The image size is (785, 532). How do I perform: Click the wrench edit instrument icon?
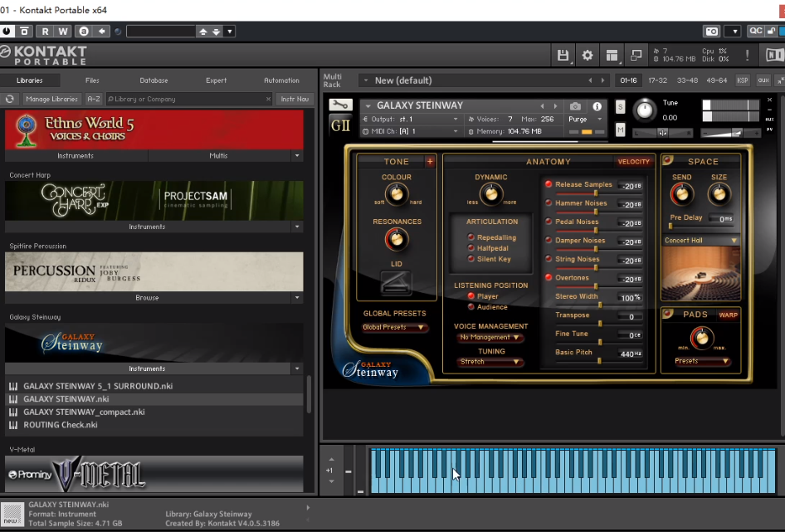[x=340, y=105]
